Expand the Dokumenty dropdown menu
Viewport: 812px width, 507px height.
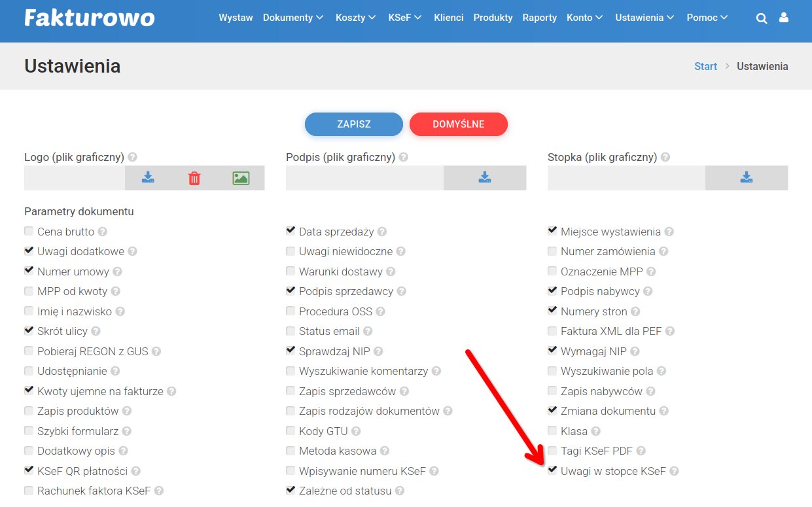[293, 18]
